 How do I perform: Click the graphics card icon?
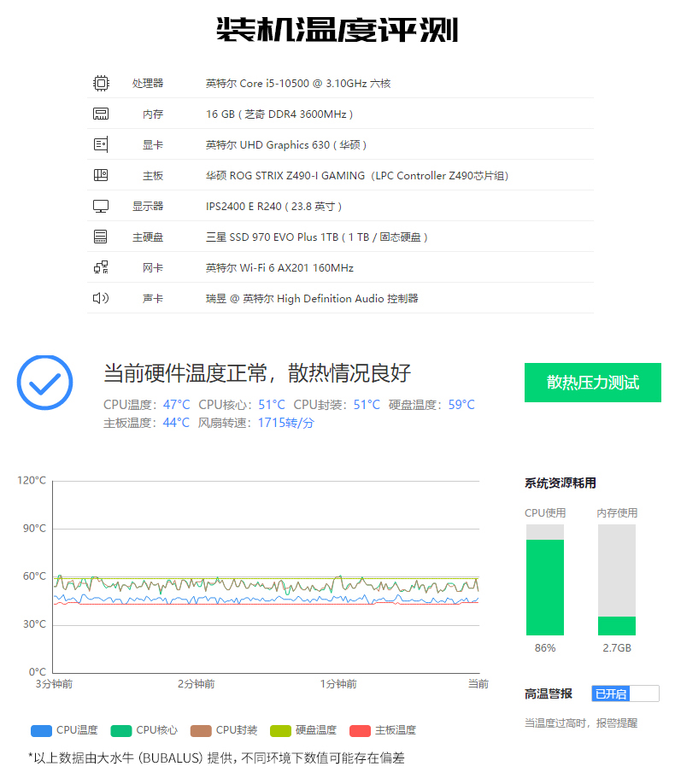point(101,144)
